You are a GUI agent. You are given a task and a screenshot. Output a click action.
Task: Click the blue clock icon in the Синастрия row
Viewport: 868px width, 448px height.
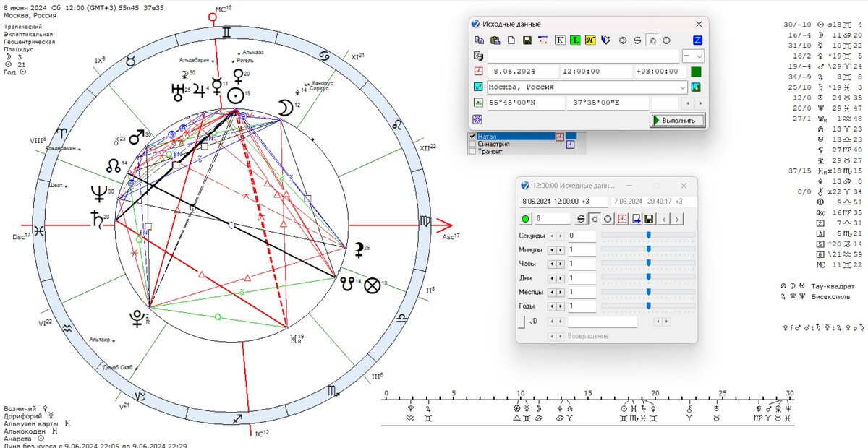tap(570, 144)
